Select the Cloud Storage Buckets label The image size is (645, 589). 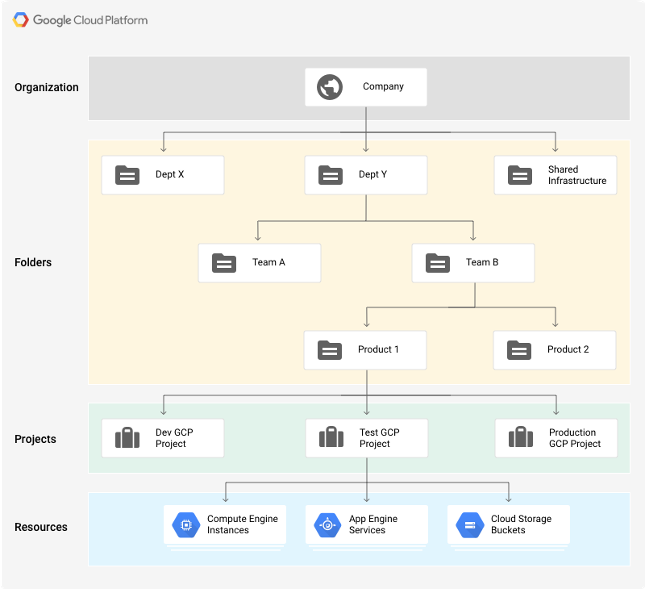[x=521, y=524]
